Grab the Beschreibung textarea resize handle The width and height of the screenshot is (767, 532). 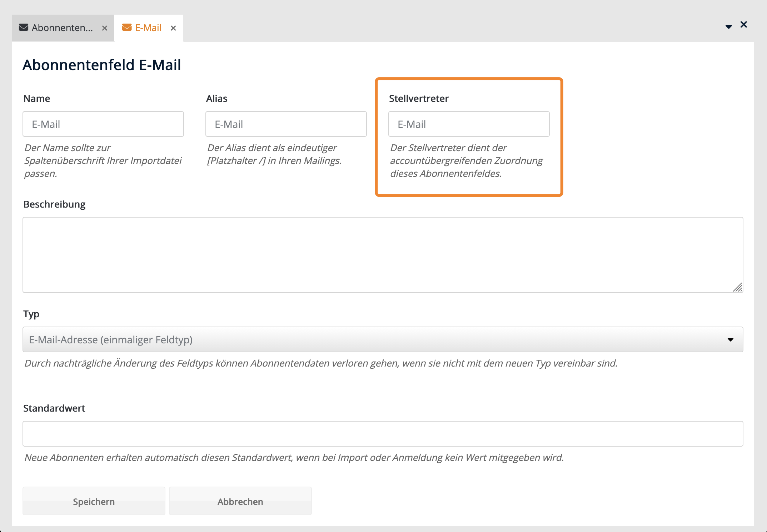click(x=738, y=288)
